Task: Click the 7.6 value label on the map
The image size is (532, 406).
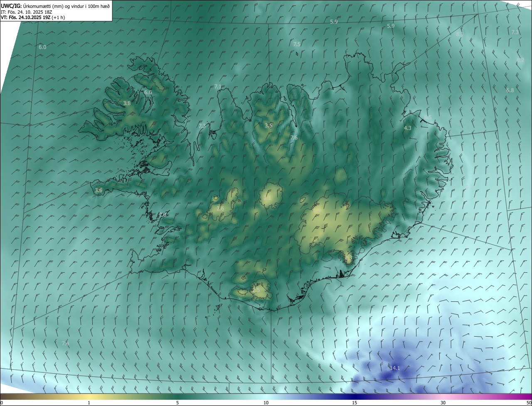Action: (x=294, y=138)
